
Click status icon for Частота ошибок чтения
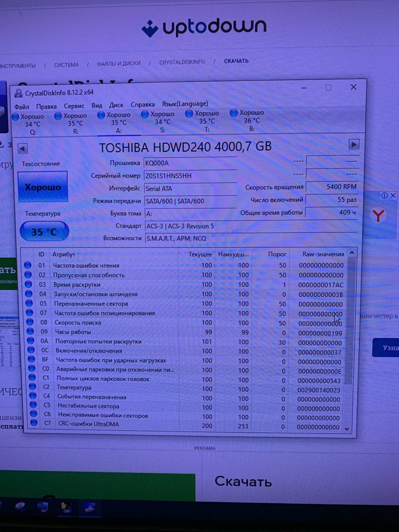28,265
